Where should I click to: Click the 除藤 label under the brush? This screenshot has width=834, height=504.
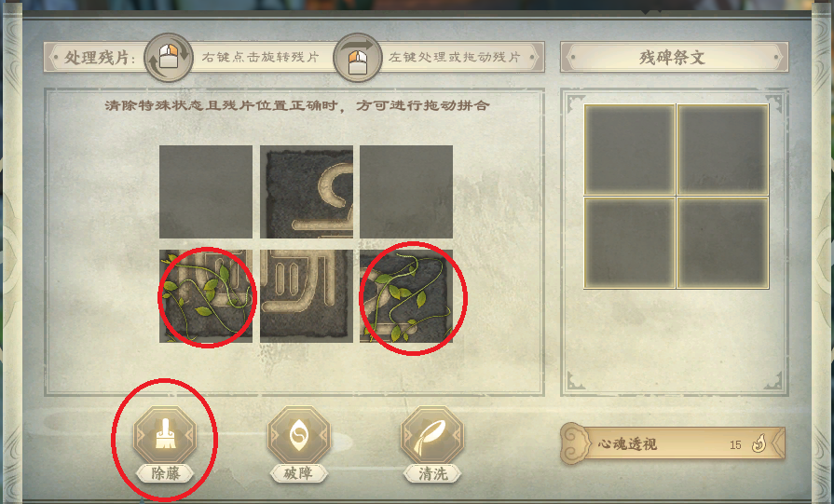(x=166, y=473)
